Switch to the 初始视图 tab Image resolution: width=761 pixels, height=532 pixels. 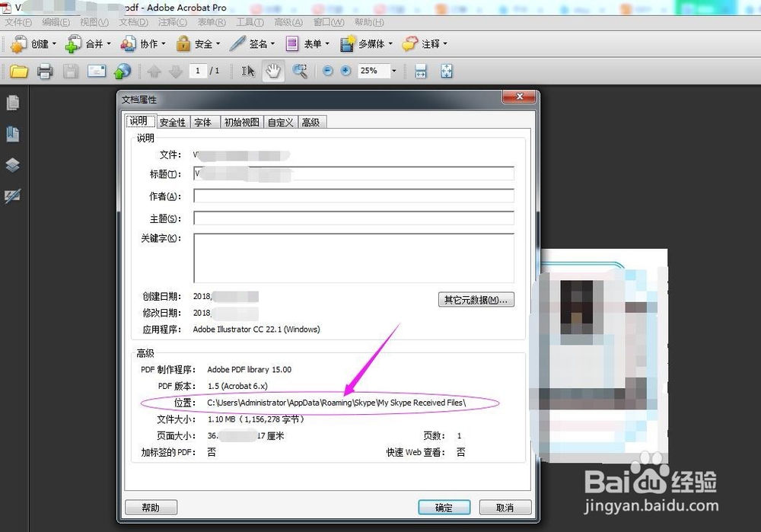(241, 121)
